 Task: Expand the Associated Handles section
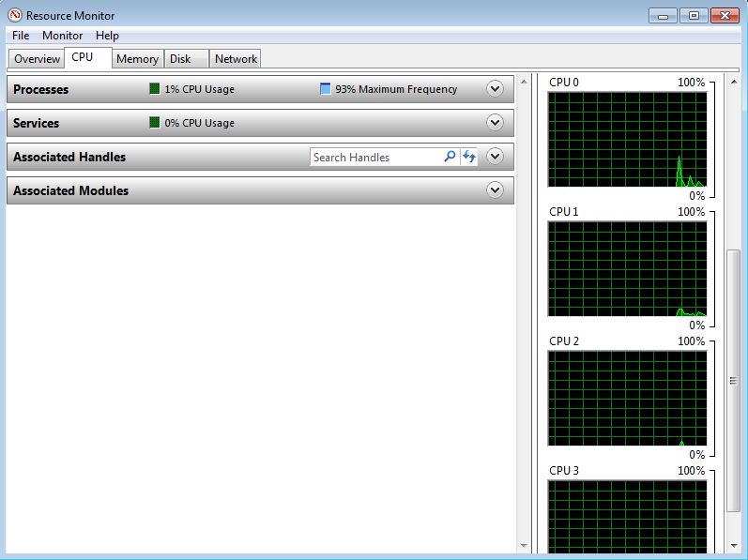(496, 157)
